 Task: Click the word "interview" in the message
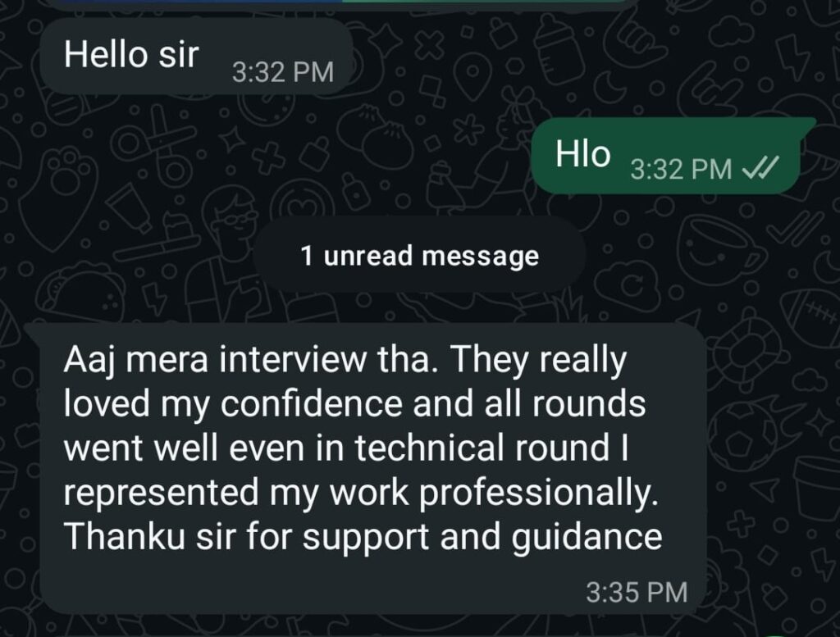pos(294,359)
